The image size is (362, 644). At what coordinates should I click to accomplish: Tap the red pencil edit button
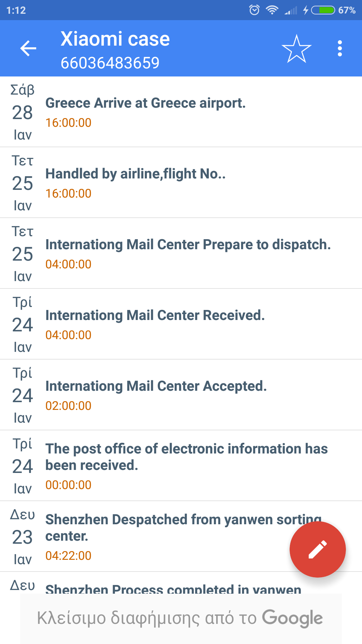coord(317,549)
